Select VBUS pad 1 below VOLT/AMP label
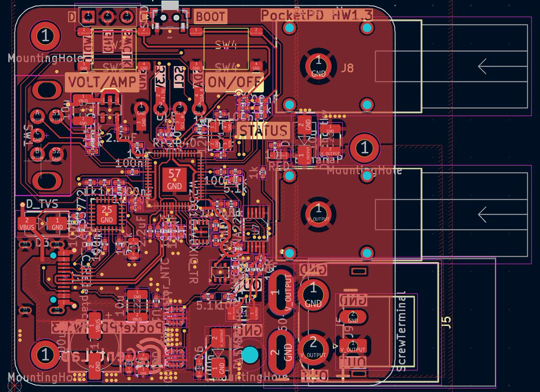The height and width of the screenshot is (392, 540). 83,99
